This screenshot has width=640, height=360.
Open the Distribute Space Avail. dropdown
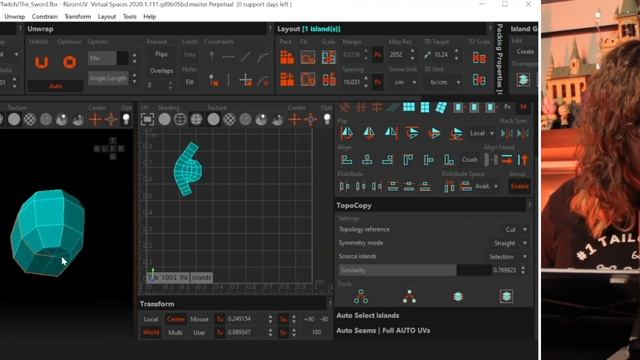click(487, 187)
